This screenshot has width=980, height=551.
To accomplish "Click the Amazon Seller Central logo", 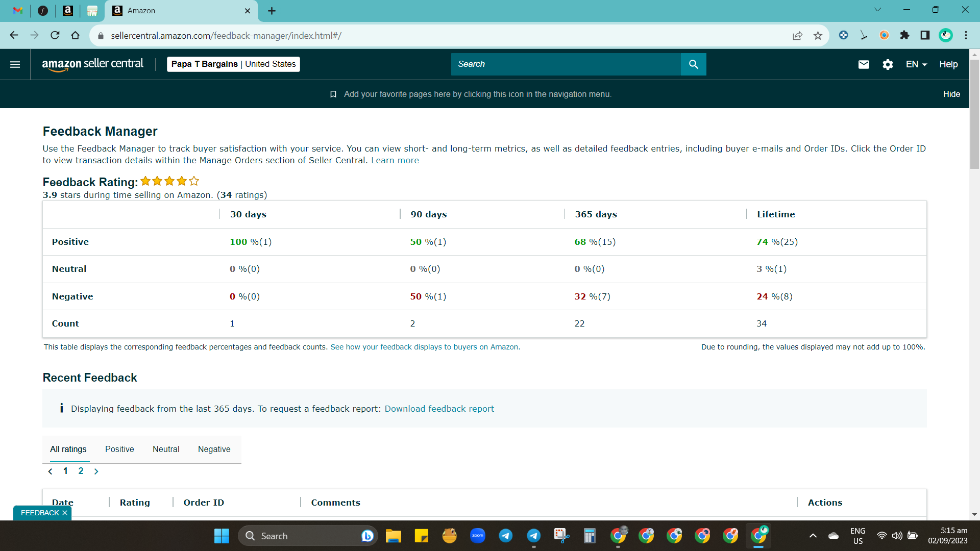I will pyautogui.click(x=92, y=64).
